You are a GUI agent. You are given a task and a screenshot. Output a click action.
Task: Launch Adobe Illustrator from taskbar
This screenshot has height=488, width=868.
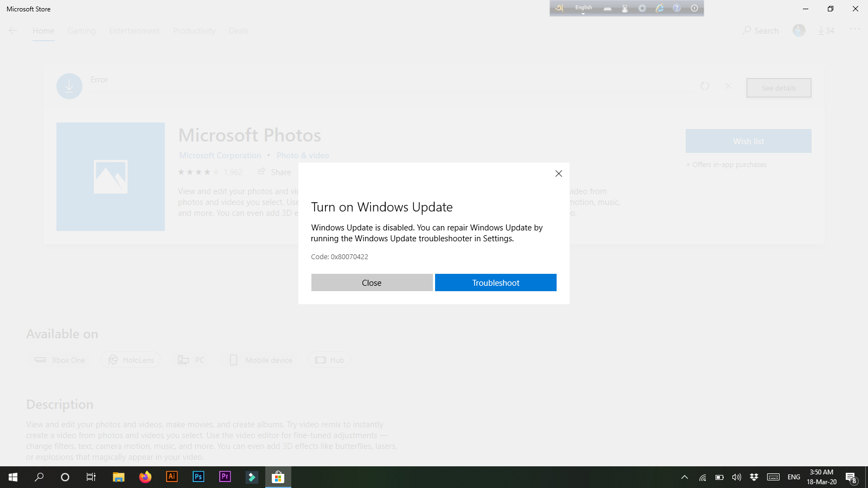172,477
